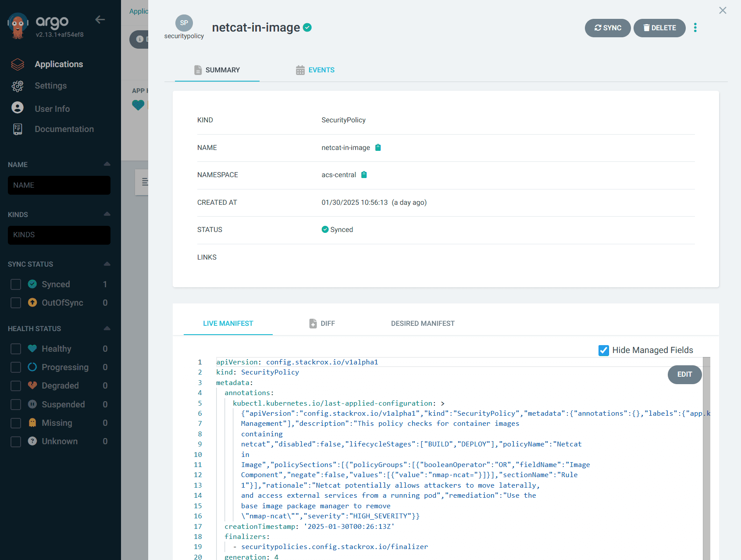Click the Argo version v2.13.1+af54ef8 text
Viewport: 741px width, 560px height.
pos(60,35)
